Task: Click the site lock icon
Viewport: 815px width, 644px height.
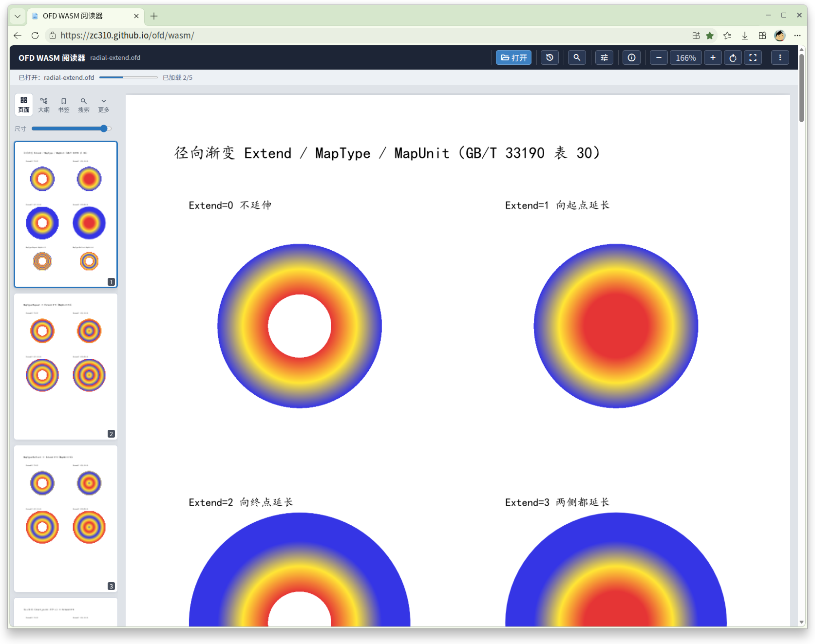Action: click(53, 35)
